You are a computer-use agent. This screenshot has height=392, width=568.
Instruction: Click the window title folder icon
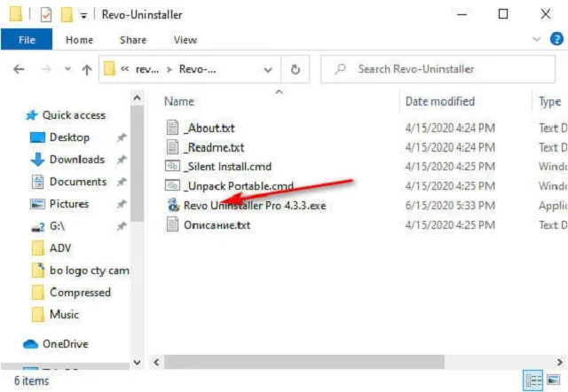tap(16, 14)
